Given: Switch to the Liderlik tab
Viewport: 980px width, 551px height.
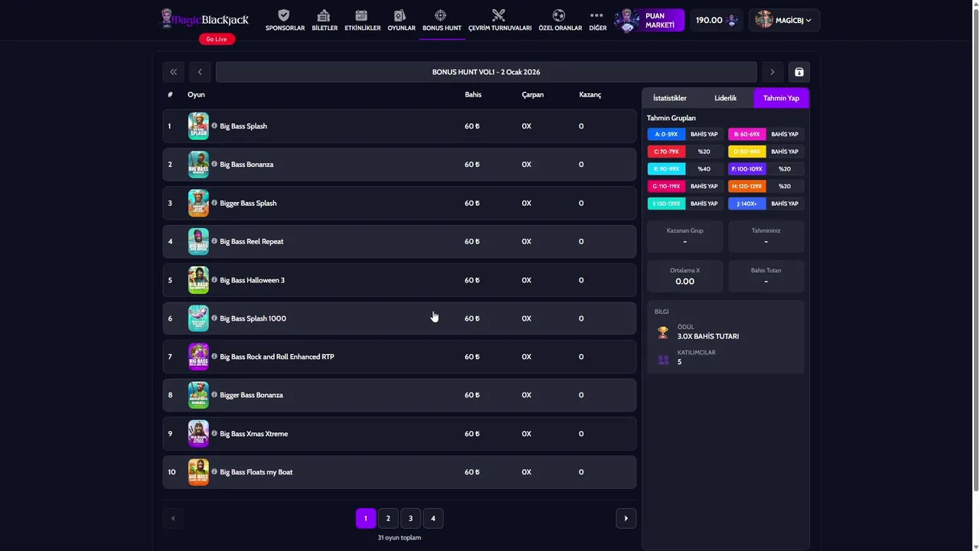Looking at the screenshot, I should 725,98.
